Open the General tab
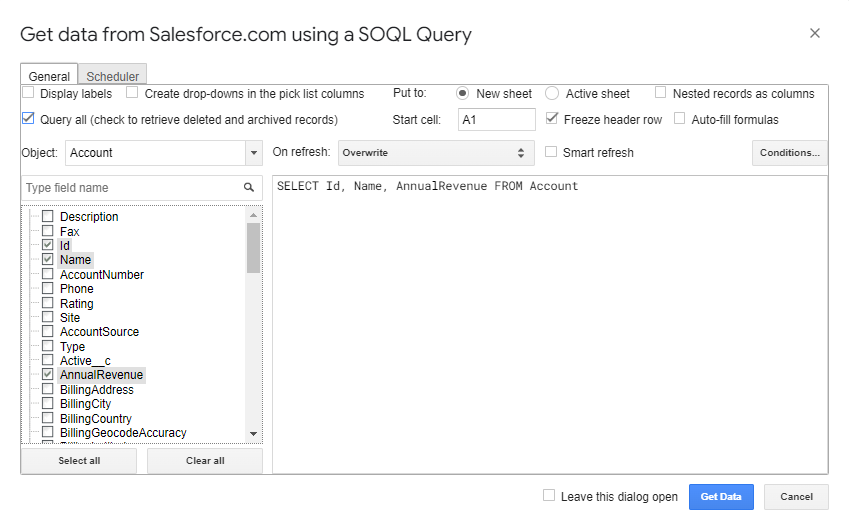The height and width of the screenshot is (531, 849). pyautogui.click(x=49, y=76)
